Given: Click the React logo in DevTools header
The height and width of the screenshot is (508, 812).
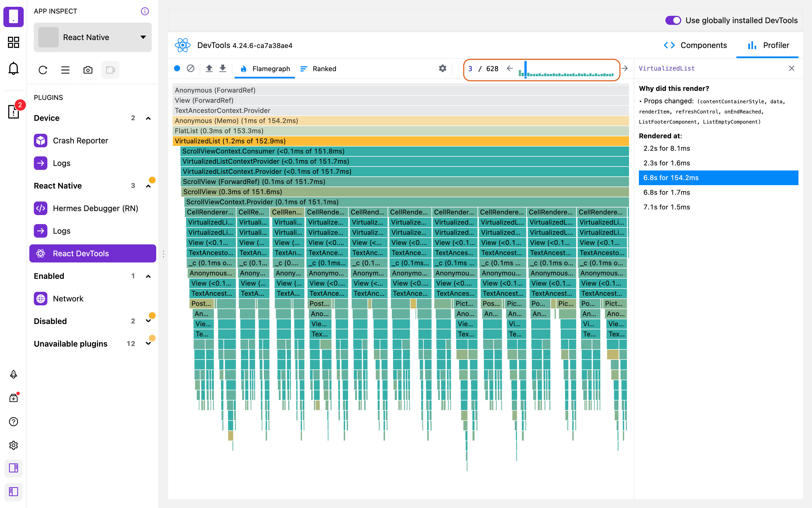Looking at the screenshot, I should coord(182,45).
